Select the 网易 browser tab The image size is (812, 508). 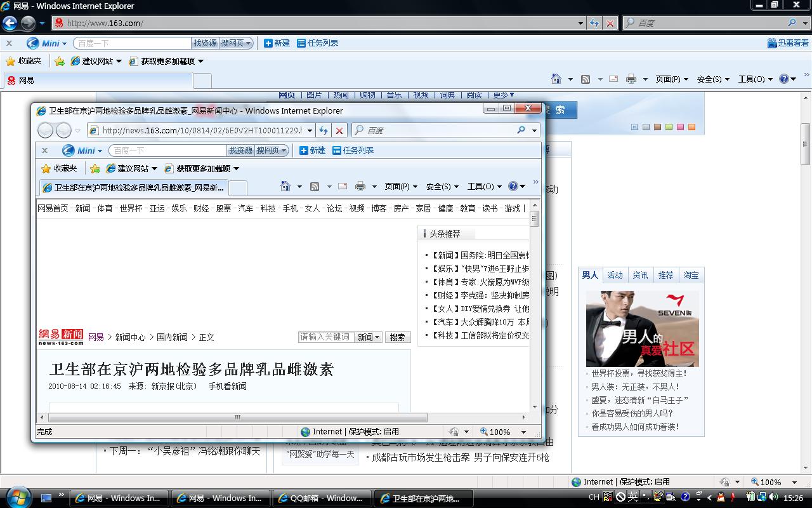(98, 81)
